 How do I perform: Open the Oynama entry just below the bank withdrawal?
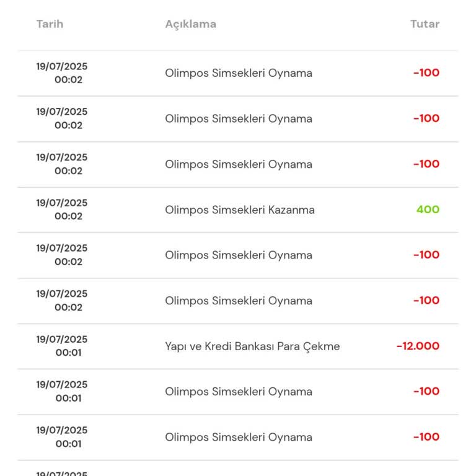click(x=238, y=392)
